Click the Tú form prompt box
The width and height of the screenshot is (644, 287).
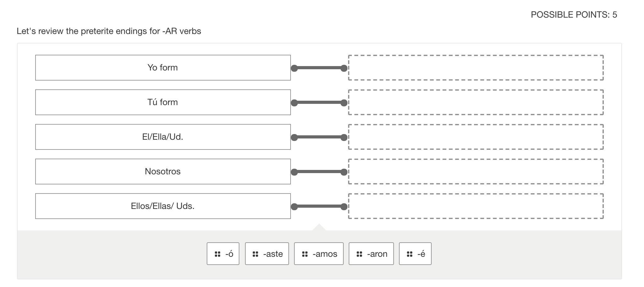pos(163,102)
